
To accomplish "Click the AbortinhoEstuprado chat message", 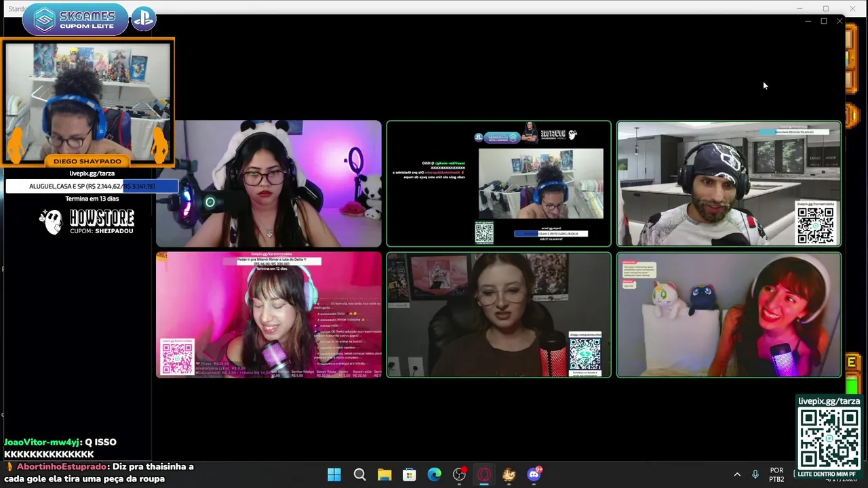I will [100, 472].
